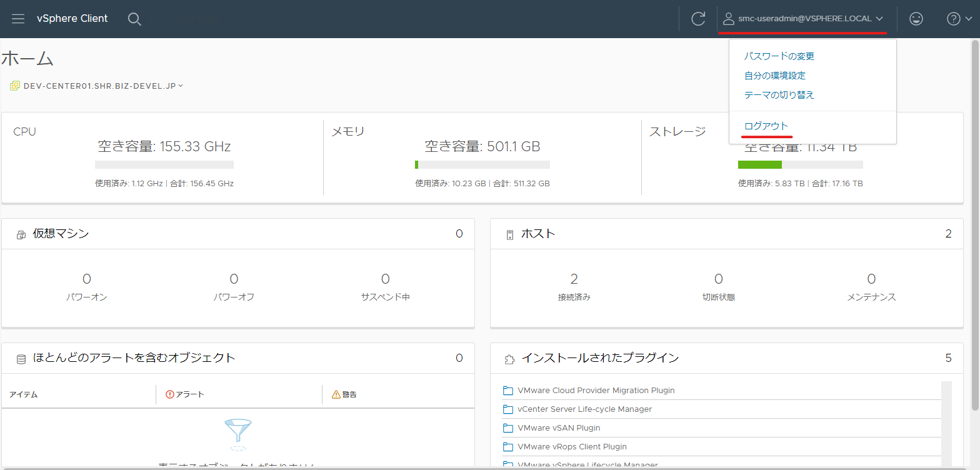Click ログアウト to sign out
The width and height of the screenshot is (980, 470).
point(766,126)
